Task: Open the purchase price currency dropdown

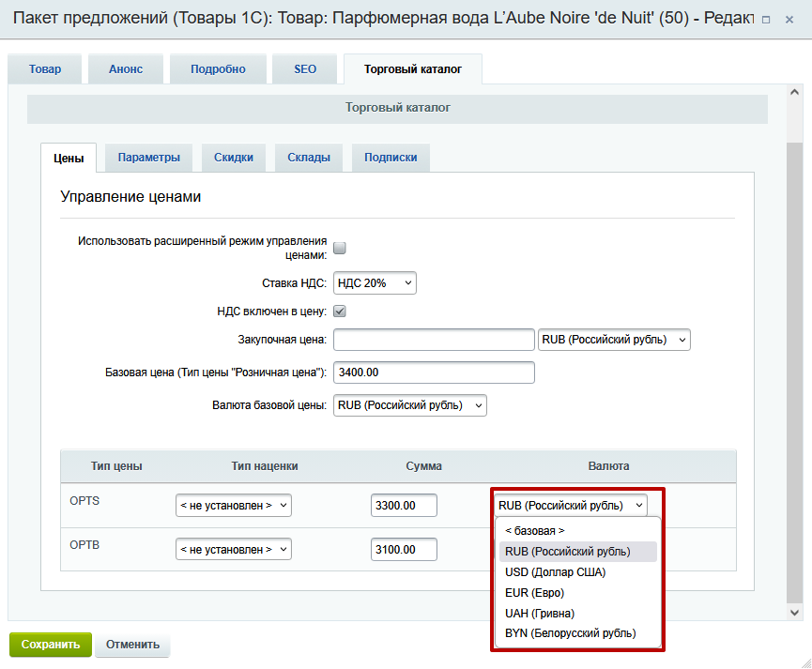Action: click(614, 340)
